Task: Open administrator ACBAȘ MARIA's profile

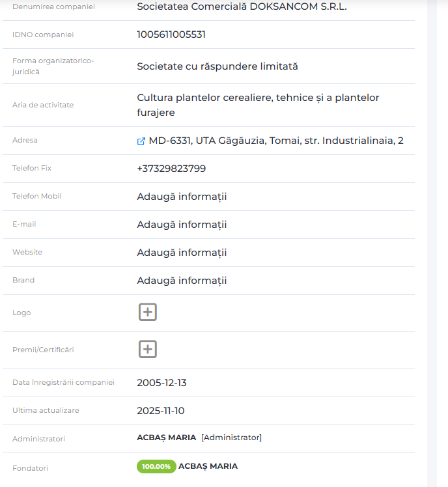Action: (166, 438)
